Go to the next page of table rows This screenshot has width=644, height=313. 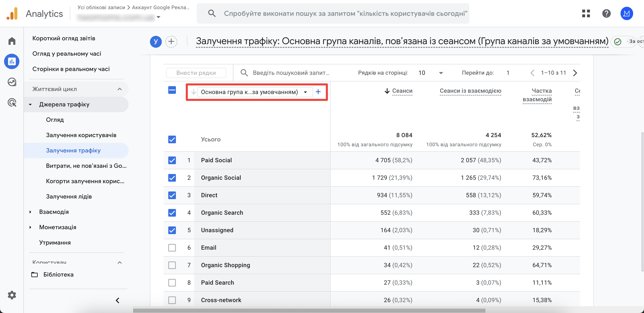(x=575, y=73)
